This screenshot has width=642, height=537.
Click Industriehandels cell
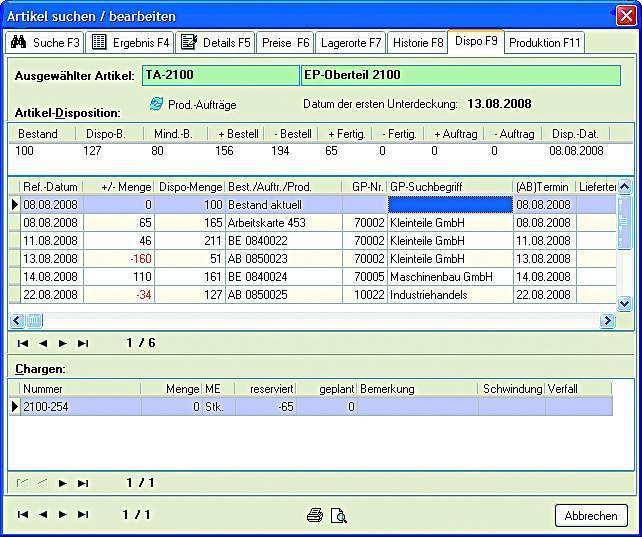450,295
